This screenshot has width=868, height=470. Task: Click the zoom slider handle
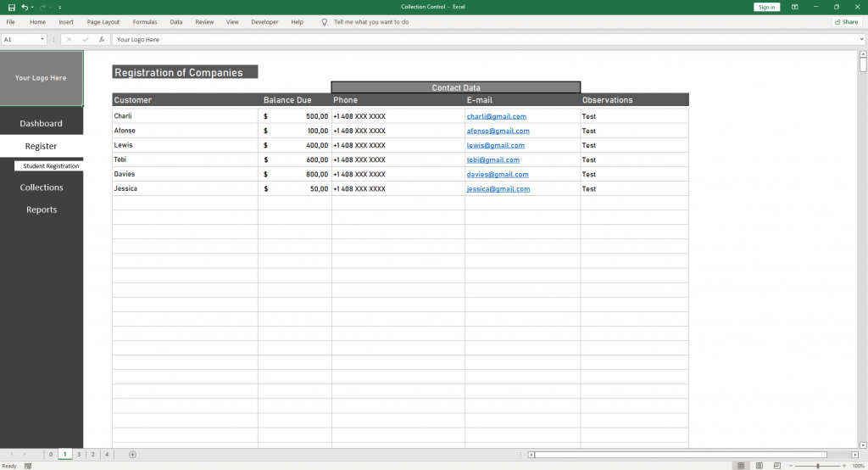tap(818, 466)
